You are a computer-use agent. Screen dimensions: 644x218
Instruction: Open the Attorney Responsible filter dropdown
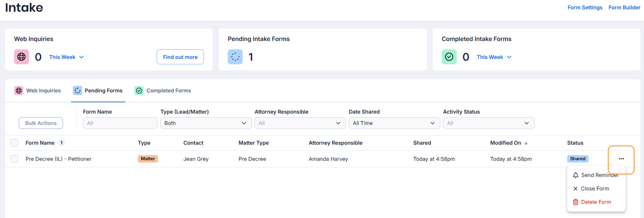pos(300,123)
